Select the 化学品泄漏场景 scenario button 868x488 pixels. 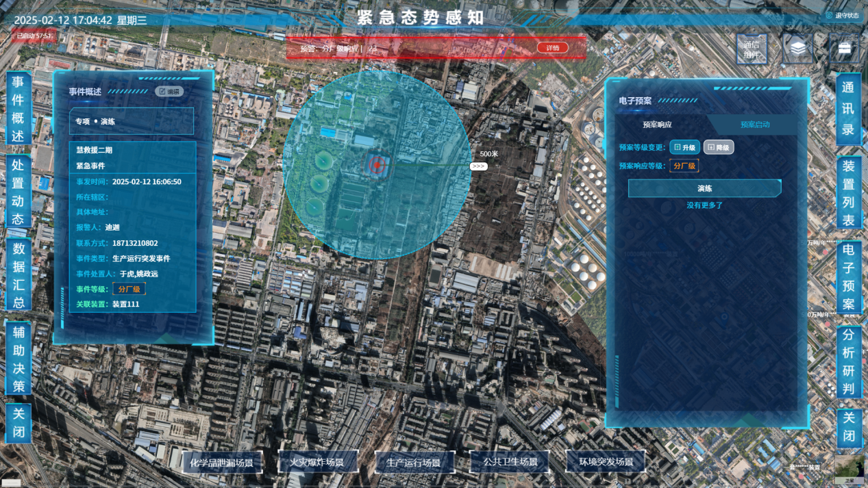(221, 463)
